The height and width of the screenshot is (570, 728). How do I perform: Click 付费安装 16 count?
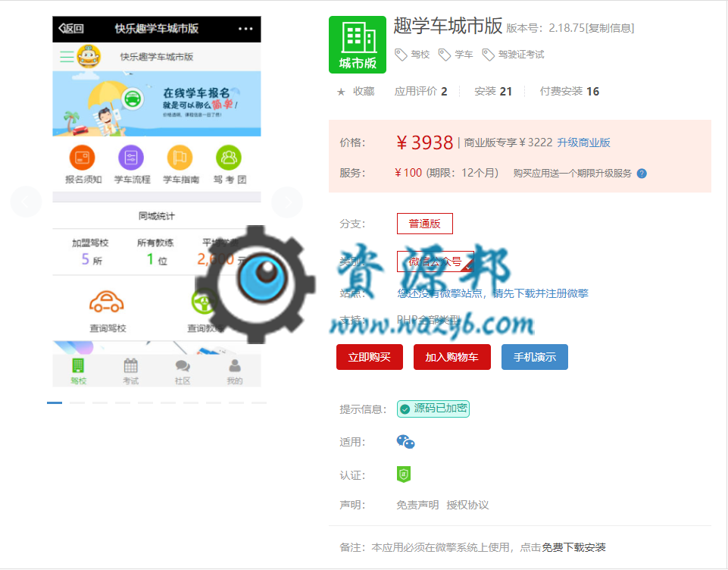(569, 92)
